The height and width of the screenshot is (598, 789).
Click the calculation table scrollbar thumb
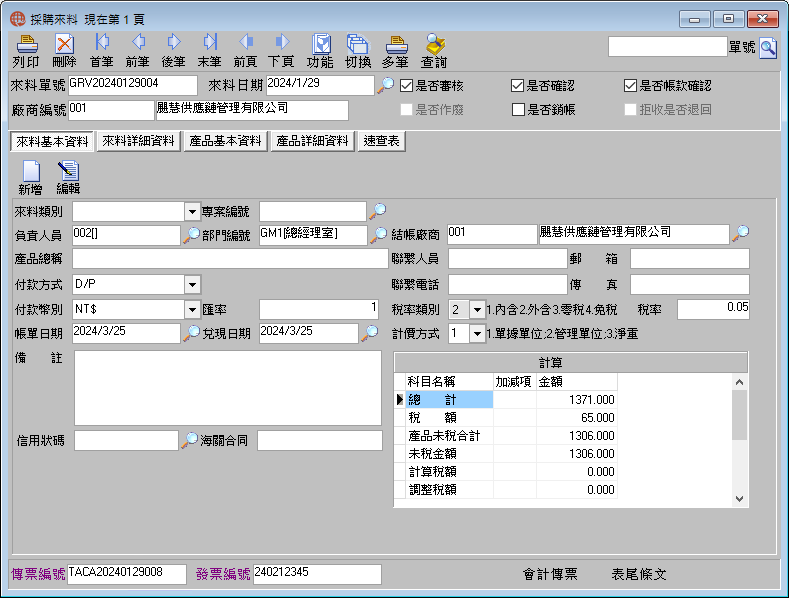(739, 415)
